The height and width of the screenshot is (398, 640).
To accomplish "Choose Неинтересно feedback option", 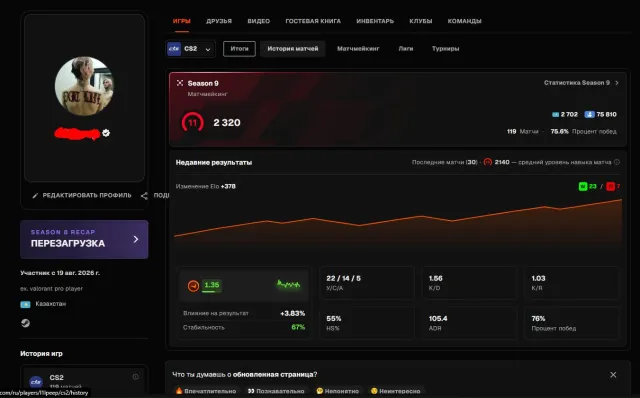I will (x=395, y=391).
